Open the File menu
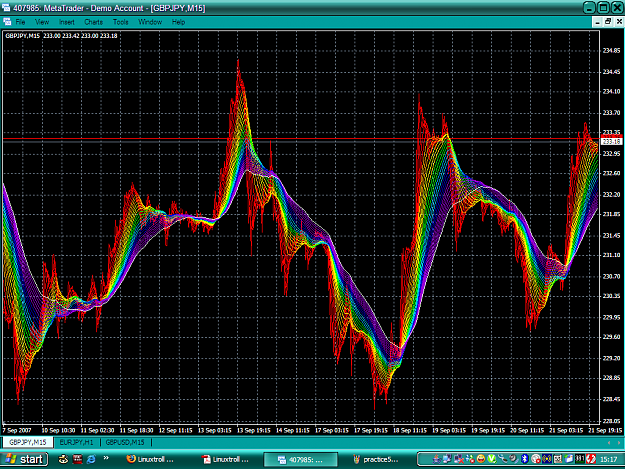 [20, 22]
